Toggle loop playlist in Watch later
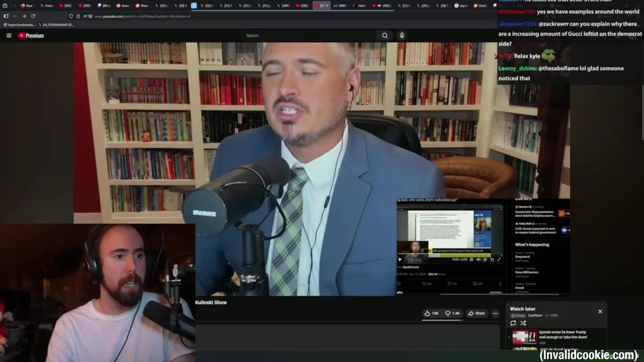 pos(513,323)
